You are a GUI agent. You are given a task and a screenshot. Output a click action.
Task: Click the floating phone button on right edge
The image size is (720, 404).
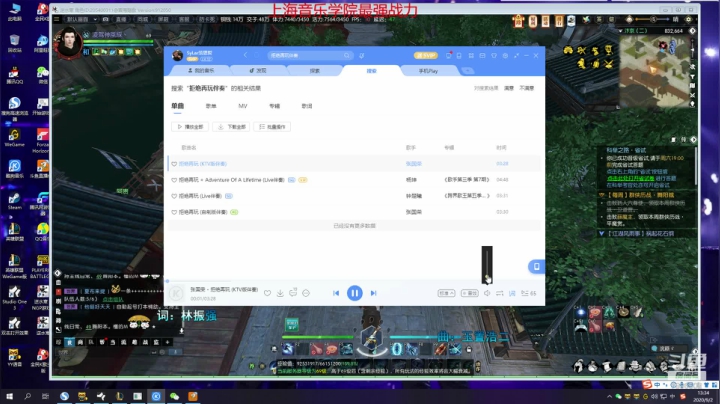point(536,266)
